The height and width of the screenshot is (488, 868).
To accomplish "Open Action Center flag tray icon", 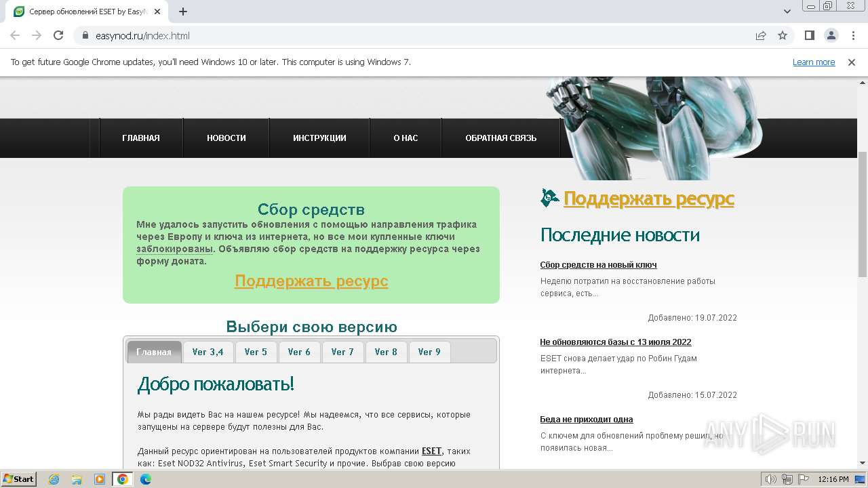I will 802,479.
